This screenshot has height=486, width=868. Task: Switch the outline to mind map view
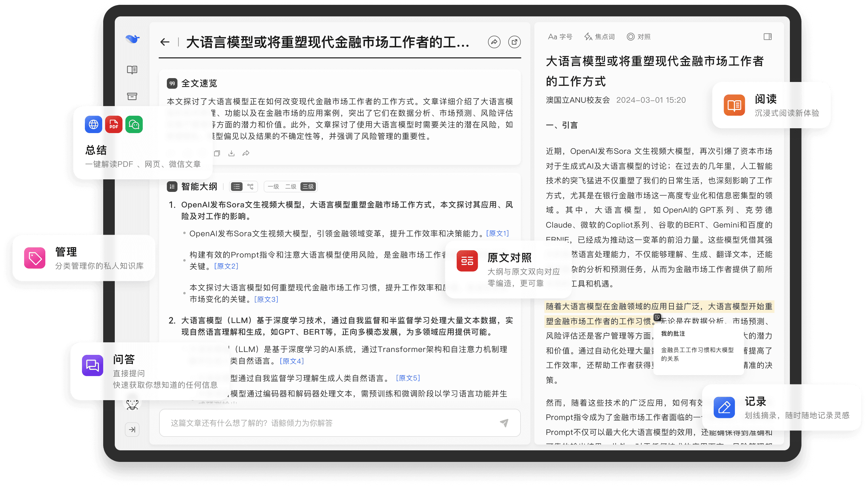(250, 186)
